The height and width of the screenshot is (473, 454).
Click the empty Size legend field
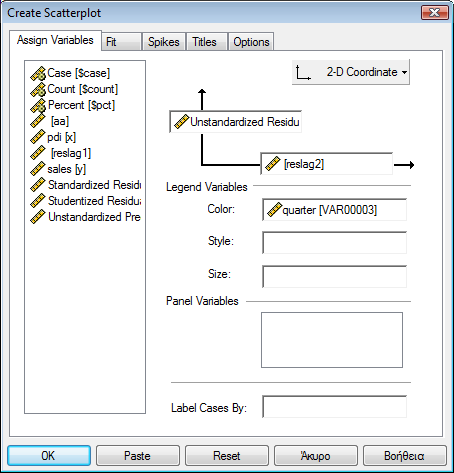coord(334,276)
